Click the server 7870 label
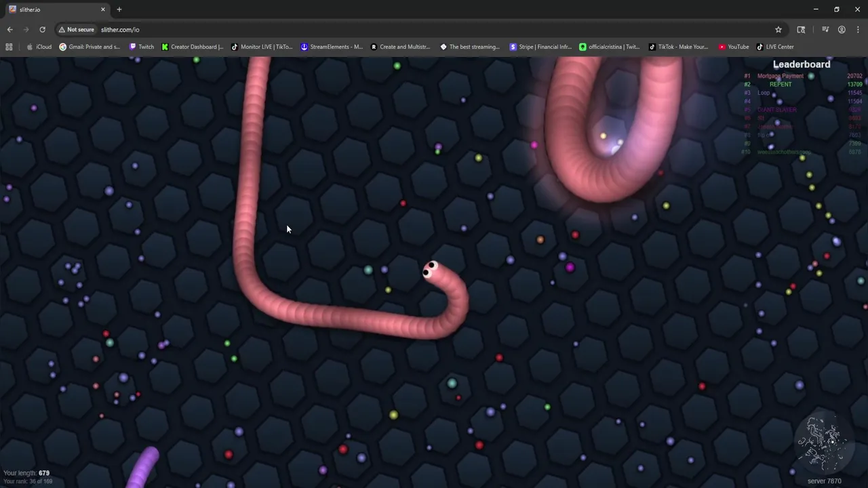This screenshot has height=488, width=868. point(825,481)
